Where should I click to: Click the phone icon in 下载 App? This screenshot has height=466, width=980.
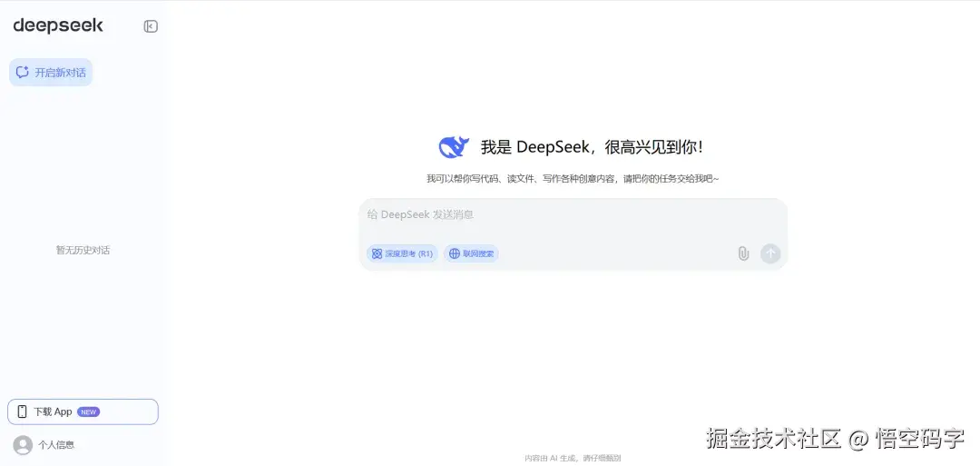click(22, 411)
